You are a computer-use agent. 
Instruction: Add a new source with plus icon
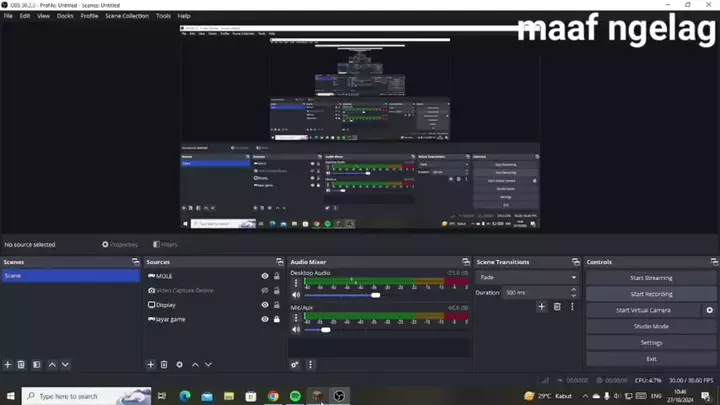151,365
